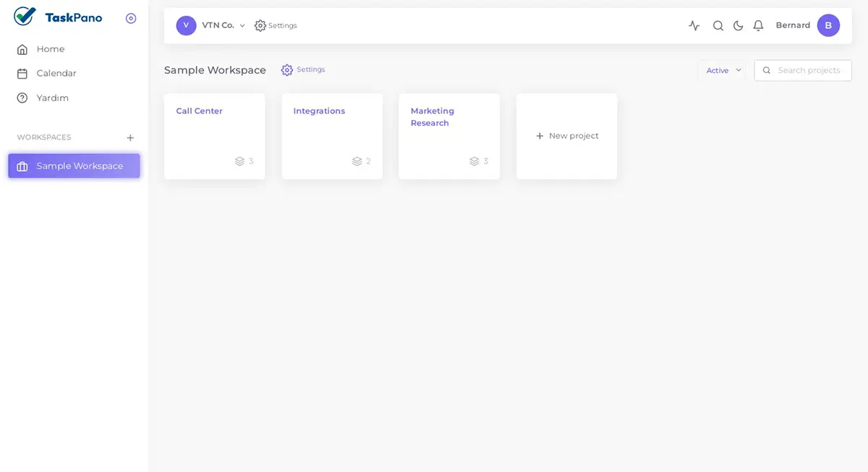Viewport: 868px width, 472px height.
Task: Click the Home house icon
Action: [x=22, y=49]
